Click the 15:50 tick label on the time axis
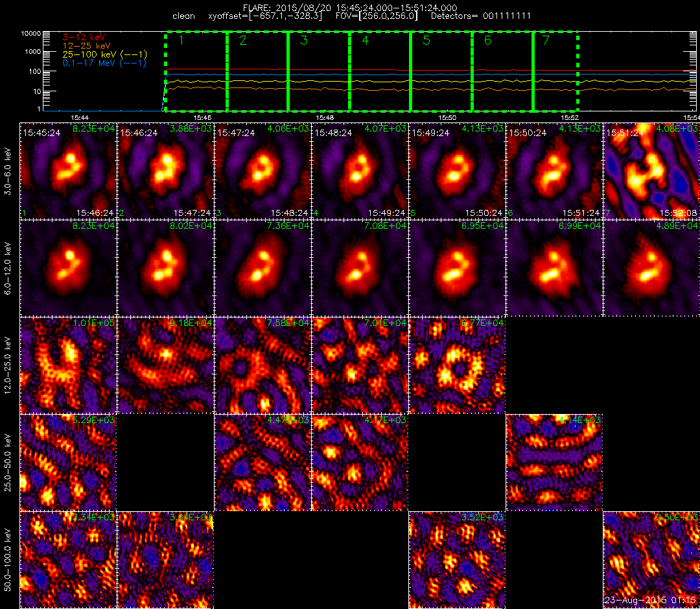This screenshot has width=700, height=609. pyautogui.click(x=447, y=117)
